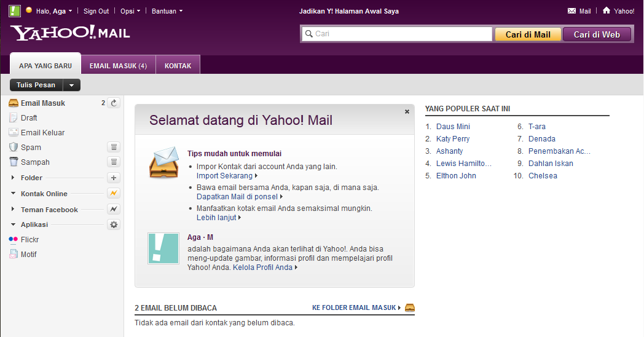Click the Cari di Web button

(597, 34)
